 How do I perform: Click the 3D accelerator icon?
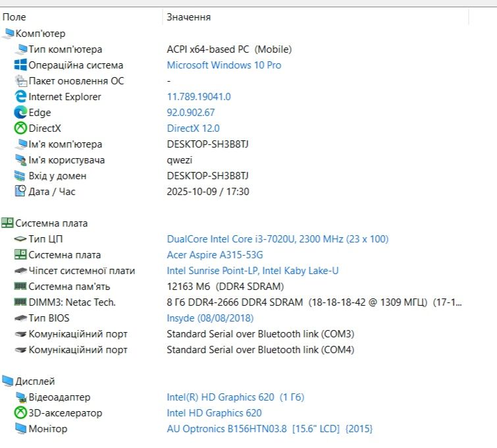pos(20,413)
